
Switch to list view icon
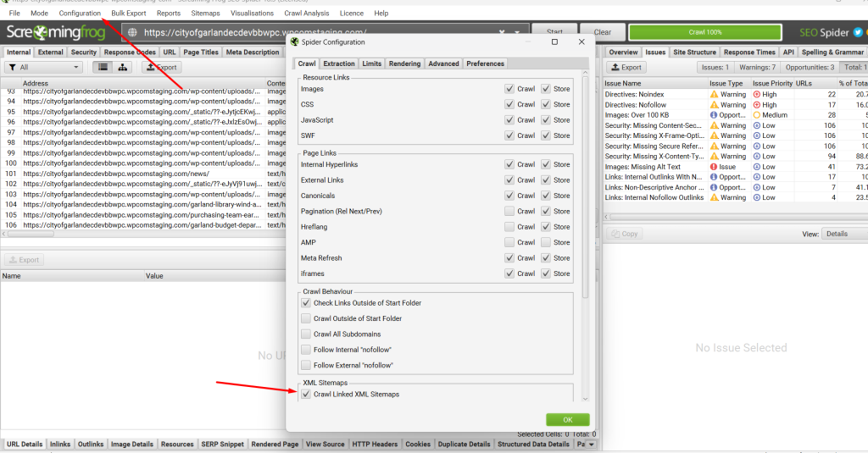pyautogui.click(x=103, y=67)
